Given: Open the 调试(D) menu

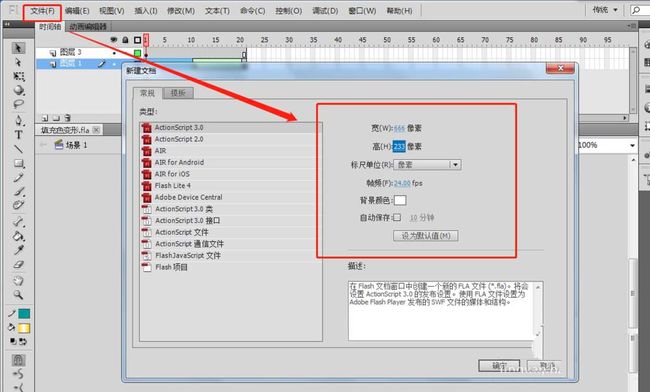Looking at the screenshot, I should pyautogui.click(x=325, y=11).
